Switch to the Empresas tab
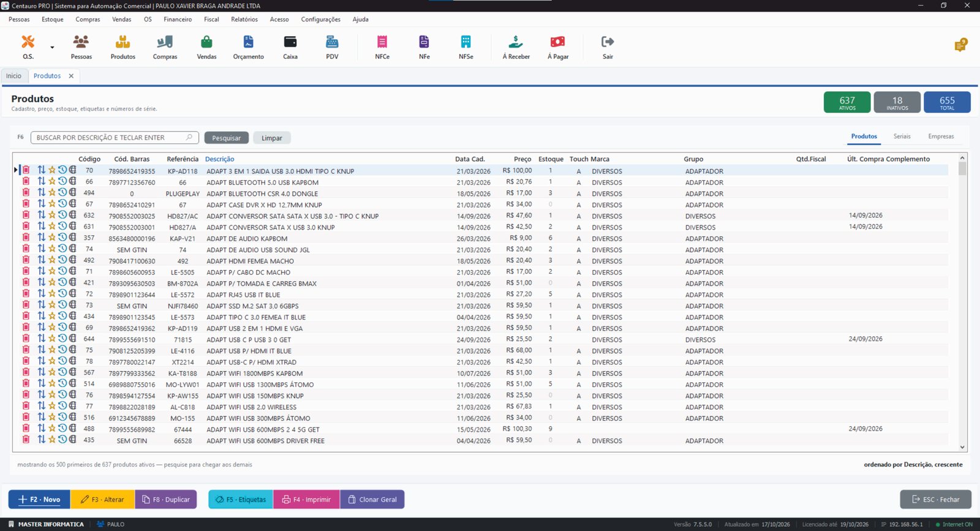This screenshot has height=531, width=980. pyautogui.click(x=941, y=137)
